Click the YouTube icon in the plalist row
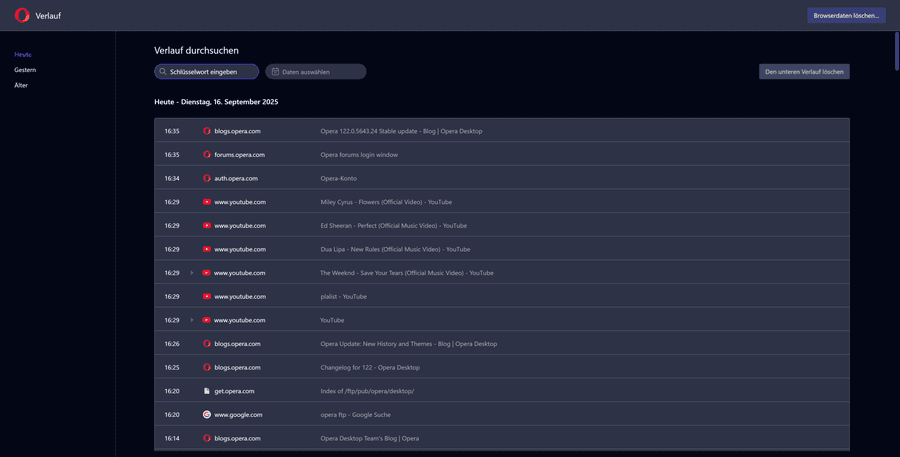The image size is (900, 457). (207, 296)
